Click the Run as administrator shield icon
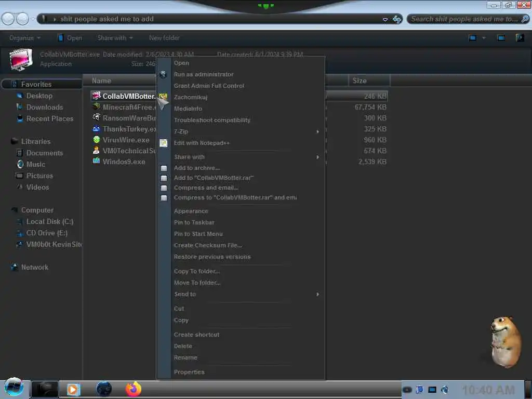This screenshot has height=399, width=532. [x=163, y=74]
